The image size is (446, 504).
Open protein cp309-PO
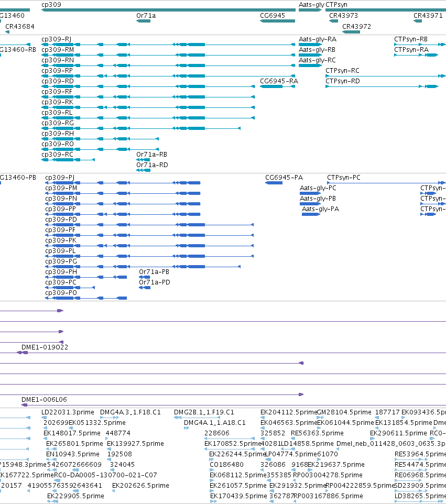(61, 293)
